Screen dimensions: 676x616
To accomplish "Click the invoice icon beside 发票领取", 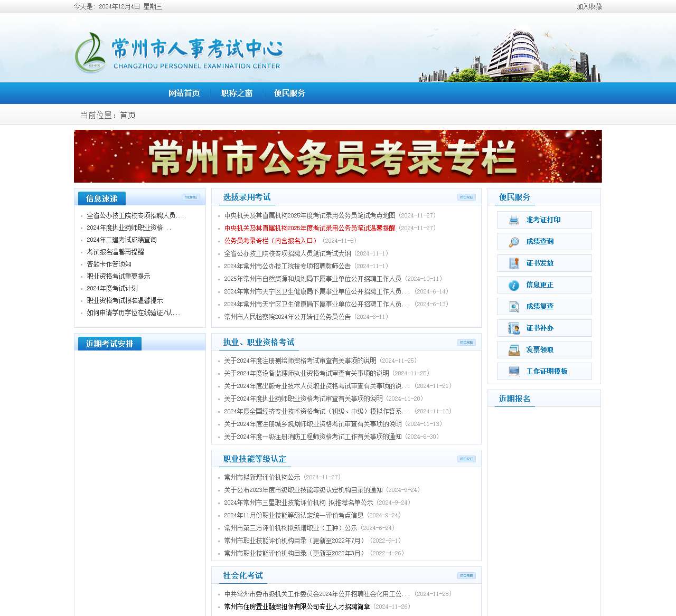I will (x=514, y=350).
